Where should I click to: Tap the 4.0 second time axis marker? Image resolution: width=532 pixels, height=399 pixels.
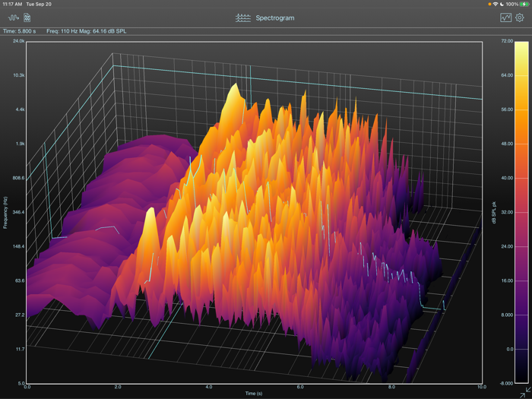click(x=208, y=387)
